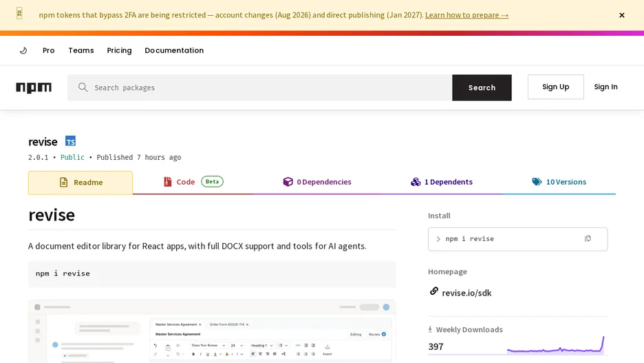Click the Beta badge on Code tab
Image resolution: width=644 pixels, height=363 pixels.
pyautogui.click(x=213, y=182)
